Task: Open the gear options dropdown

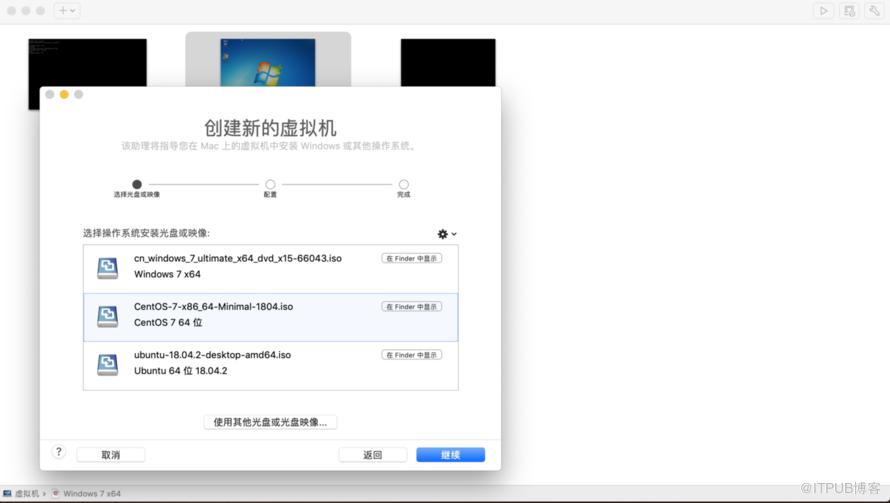Action: click(447, 234)
